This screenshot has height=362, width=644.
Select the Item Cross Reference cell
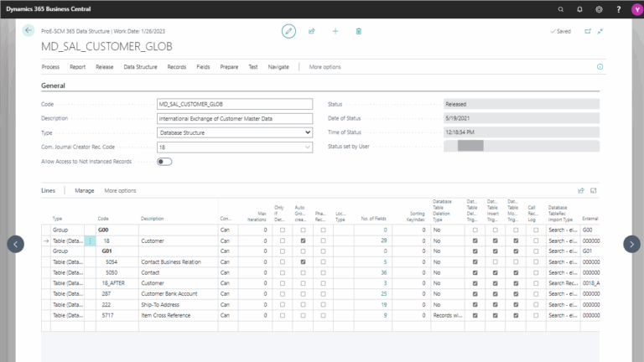(x=179, y=315)
